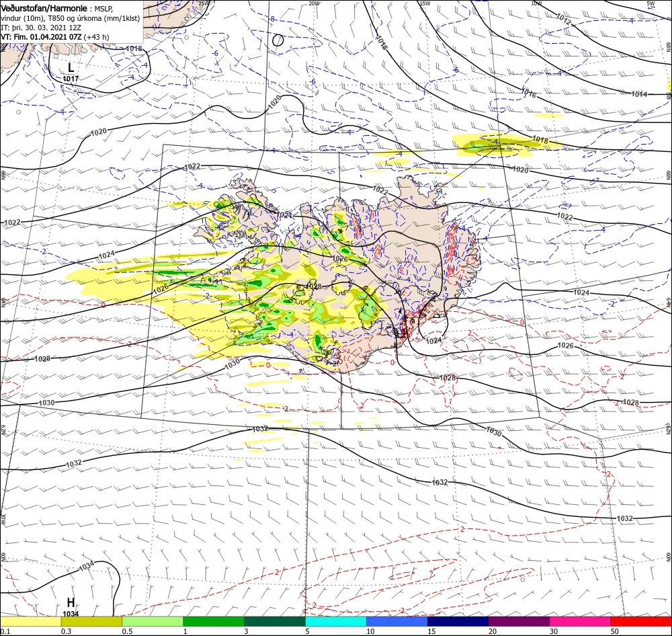Click the 1014 isobar label
This screenshot has width=672, height=636.
click(x=639, y=94)
